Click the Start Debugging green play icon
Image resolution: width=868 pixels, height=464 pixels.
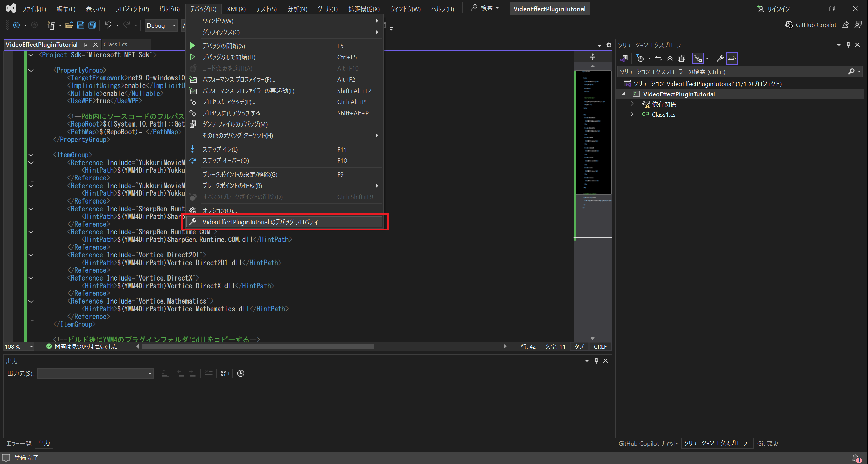pyautogui.click(x=192, y=46)
